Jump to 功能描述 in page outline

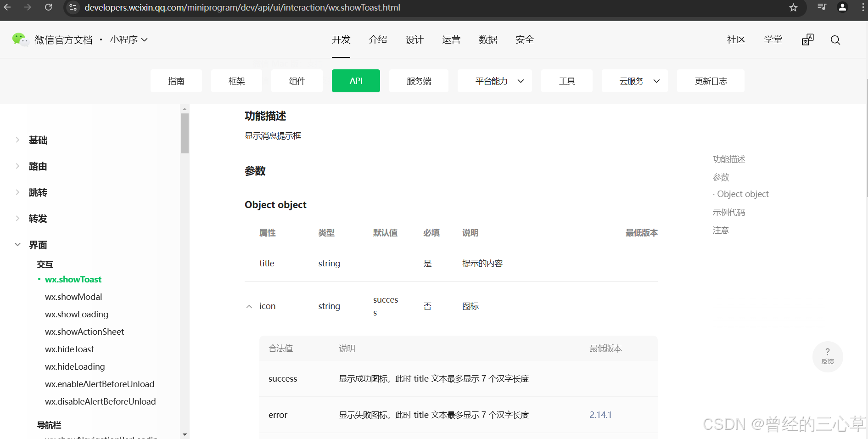pyautogui.click(x=729, y=159)
